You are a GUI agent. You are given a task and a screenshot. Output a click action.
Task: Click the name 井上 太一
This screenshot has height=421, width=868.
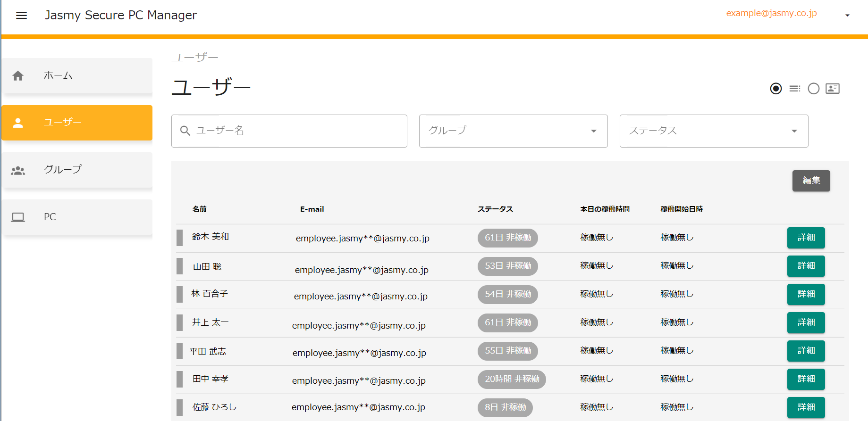tap(211, 322)
